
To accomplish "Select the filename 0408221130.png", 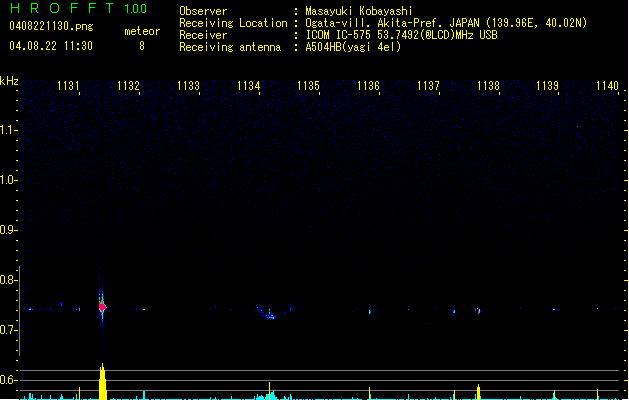I will [x=51, y=26].
